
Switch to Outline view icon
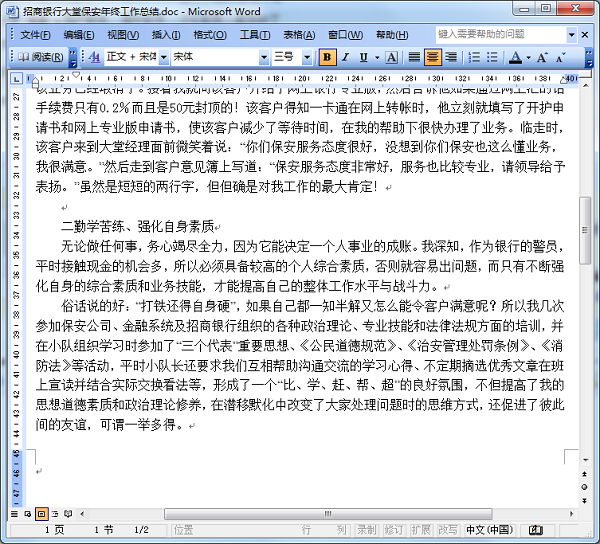coord(55,514)
